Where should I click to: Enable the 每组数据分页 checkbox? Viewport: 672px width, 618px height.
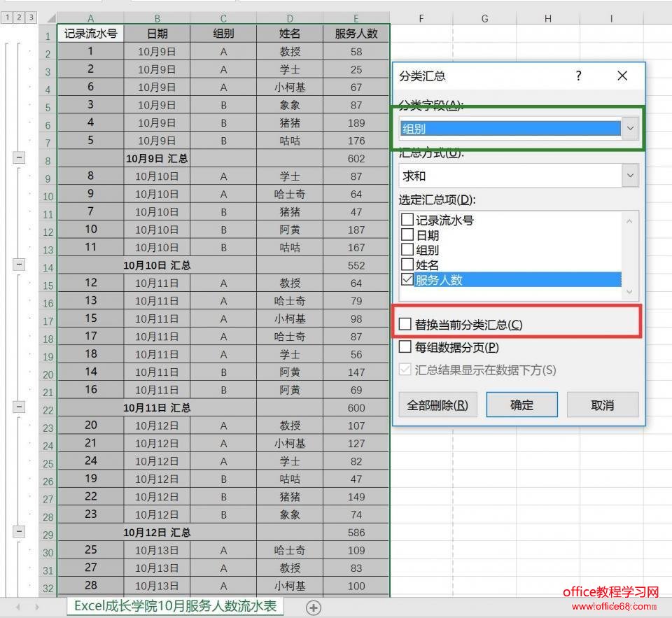(x=405, y=346)
